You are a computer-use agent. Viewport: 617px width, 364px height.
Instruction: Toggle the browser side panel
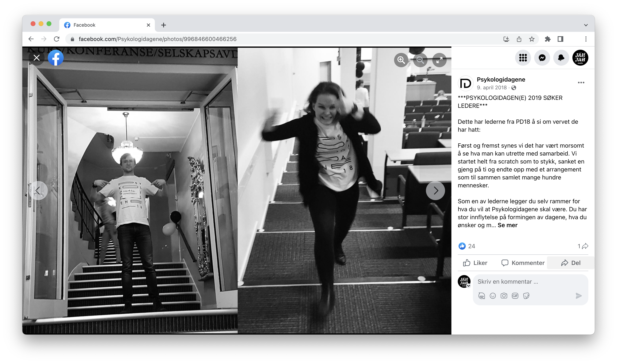click(x=560, y=39)
